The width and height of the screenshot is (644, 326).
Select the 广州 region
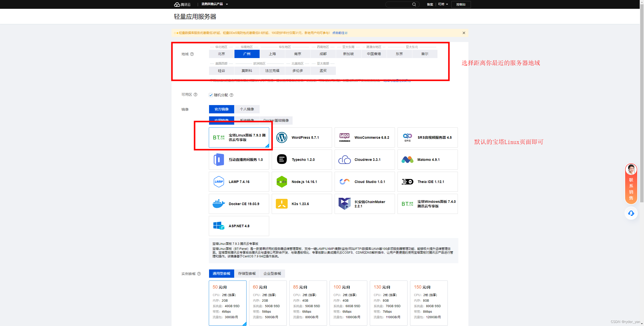tap(247, 54)
